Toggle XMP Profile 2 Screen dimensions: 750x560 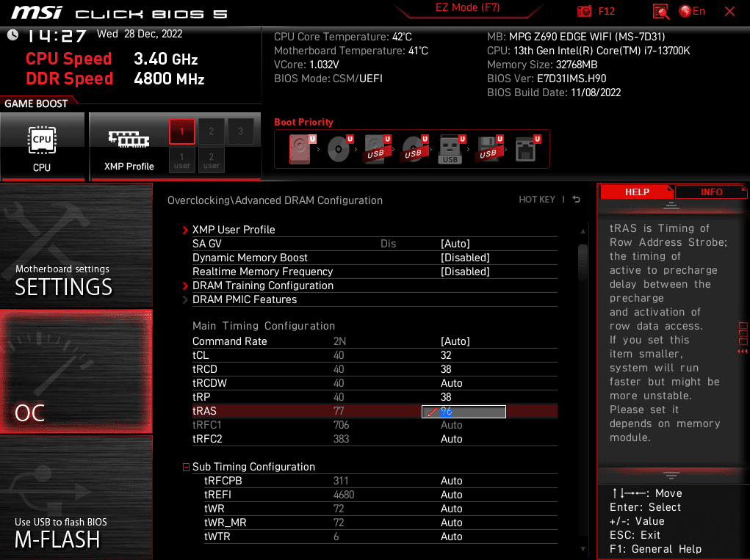211,131
